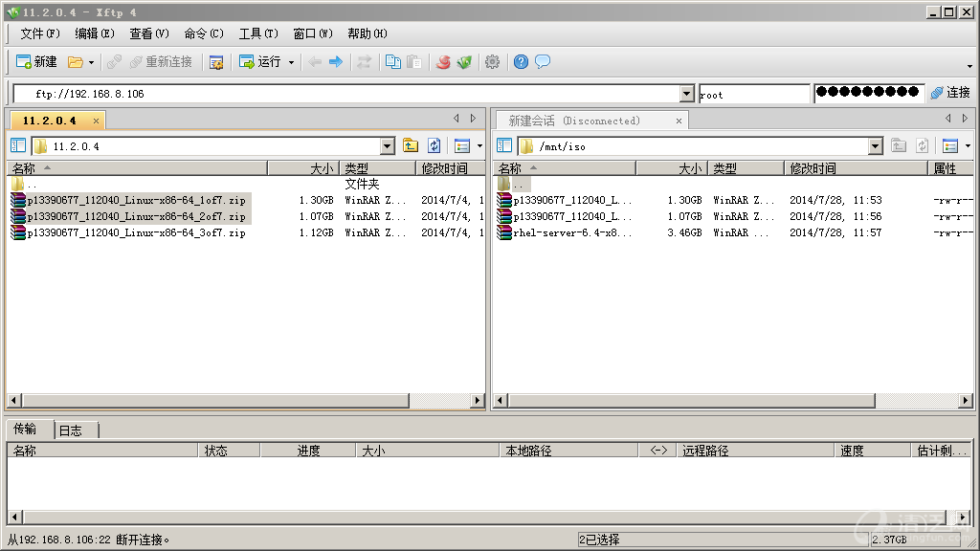Click the root username input field

coord(753,94)
